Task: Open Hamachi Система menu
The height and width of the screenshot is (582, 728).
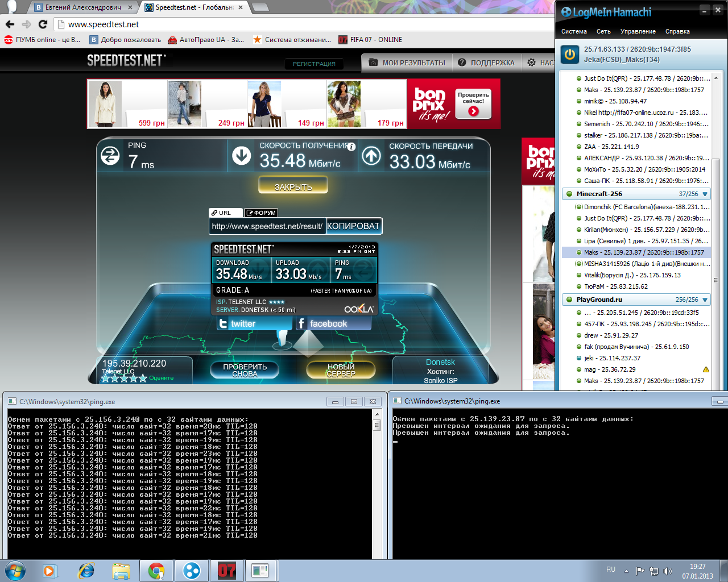Action: 574,31
